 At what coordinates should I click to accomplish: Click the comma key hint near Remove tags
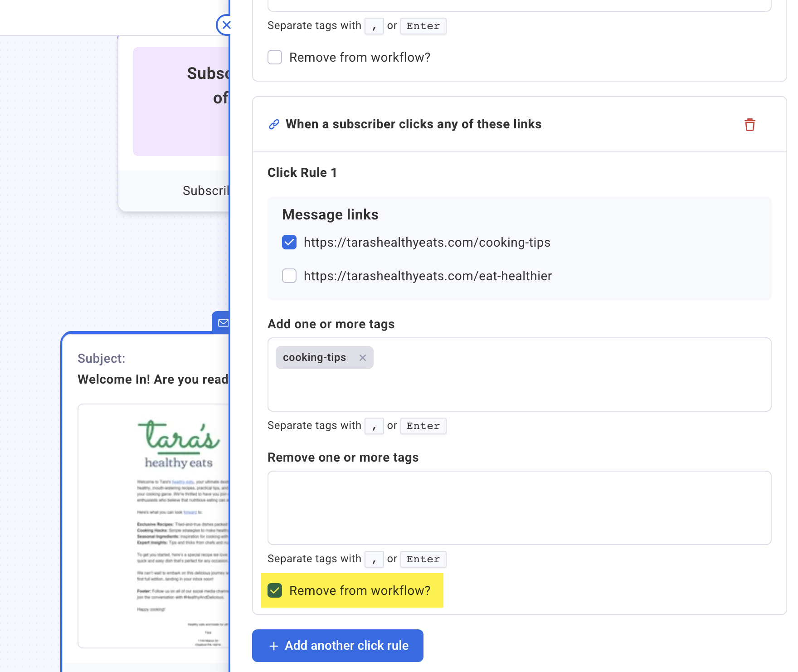374,559
